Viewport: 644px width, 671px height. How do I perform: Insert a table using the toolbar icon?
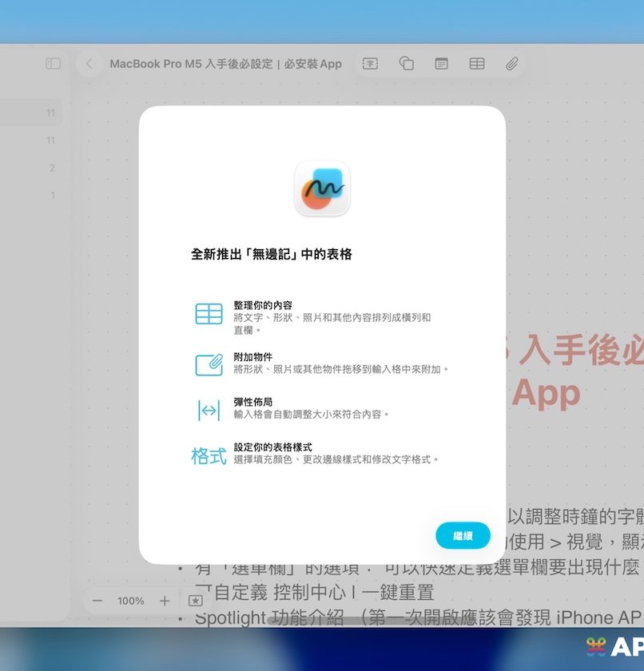point(477,64)
